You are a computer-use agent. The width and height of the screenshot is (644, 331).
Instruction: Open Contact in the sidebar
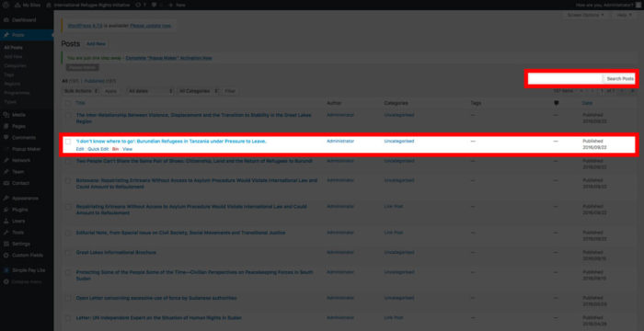pyautogui.click(x=20, y=183)
